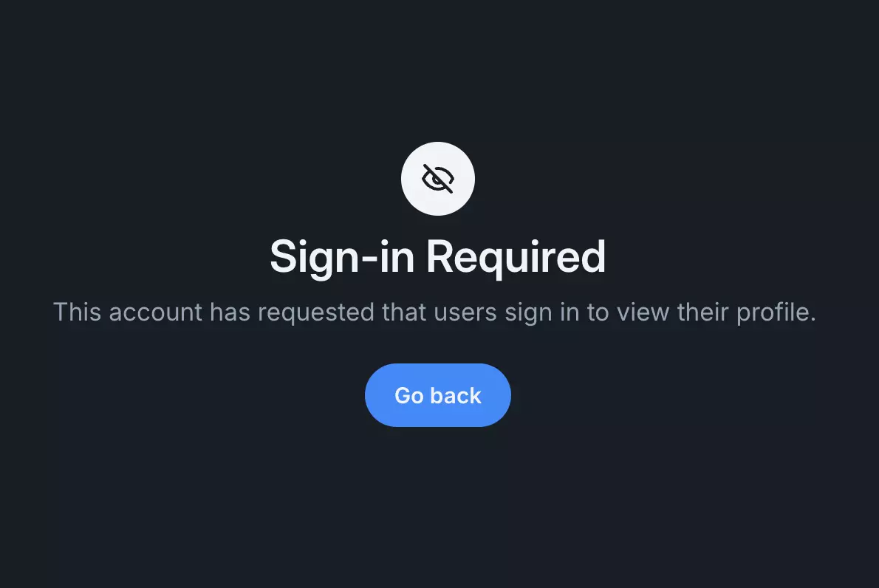
Task: Click the word users in the message
Action: click(465, 312)
